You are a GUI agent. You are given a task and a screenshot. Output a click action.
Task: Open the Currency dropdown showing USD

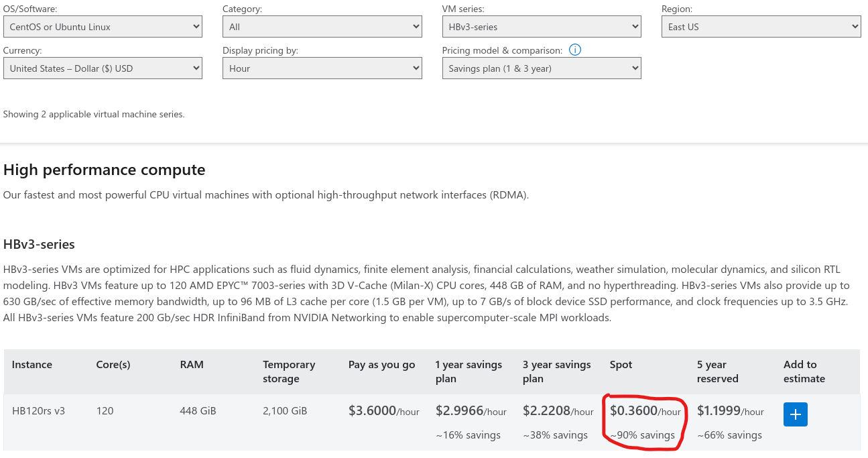(x=103, y=68)
